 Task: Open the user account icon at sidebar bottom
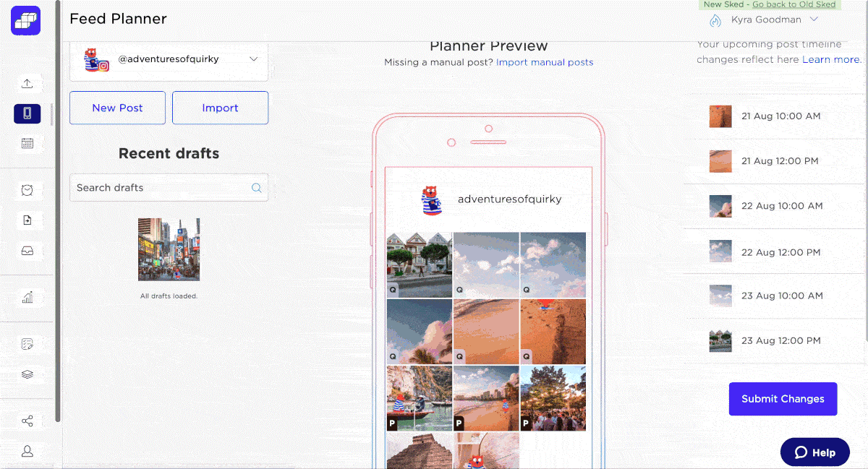(x=27, y=451)
